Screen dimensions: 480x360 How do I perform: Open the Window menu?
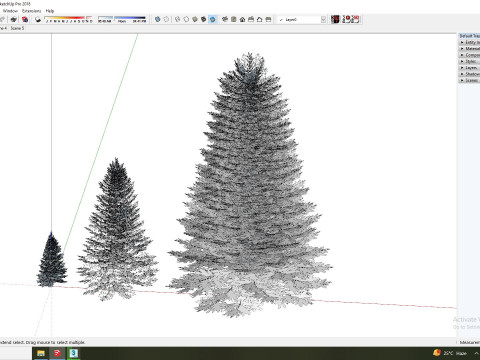pos(10,11)
